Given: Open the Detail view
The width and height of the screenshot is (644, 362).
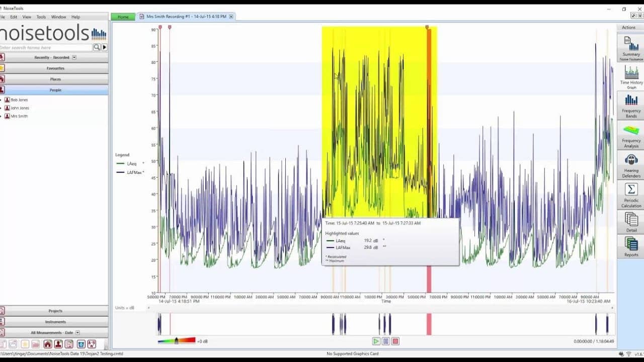Looking at the screenshot, I should coord(630,222).
